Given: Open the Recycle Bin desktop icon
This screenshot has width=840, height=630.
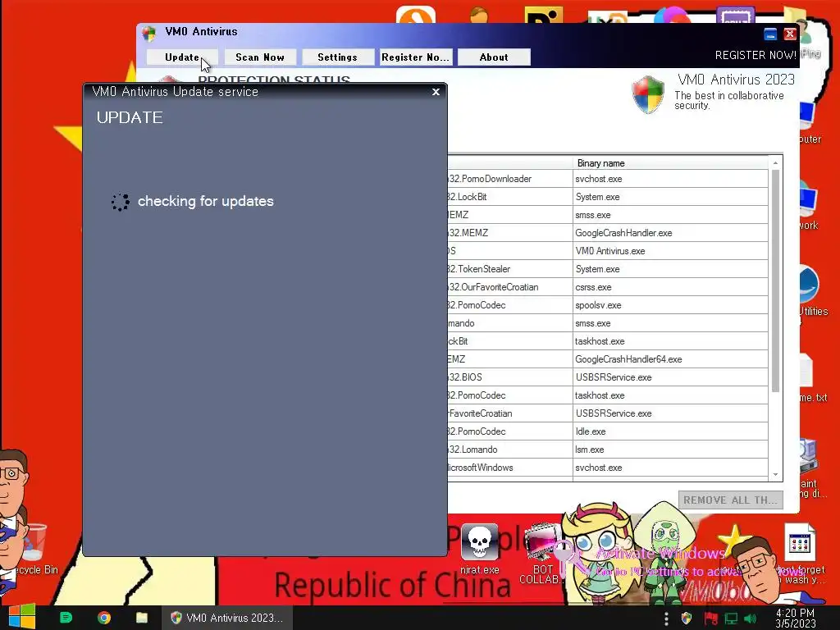Looking at the screenshot, I should (35, 549).
